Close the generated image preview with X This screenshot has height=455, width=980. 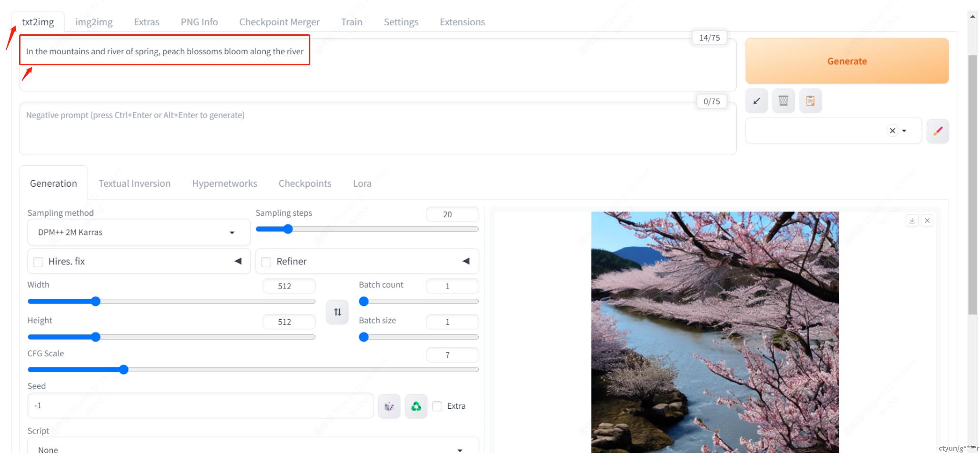(927, 220)
